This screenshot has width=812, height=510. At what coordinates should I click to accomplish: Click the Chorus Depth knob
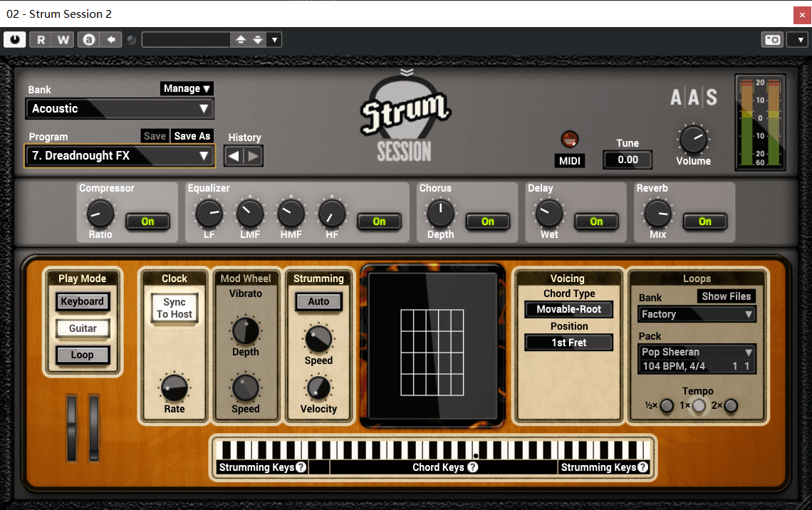click(441, 213)
